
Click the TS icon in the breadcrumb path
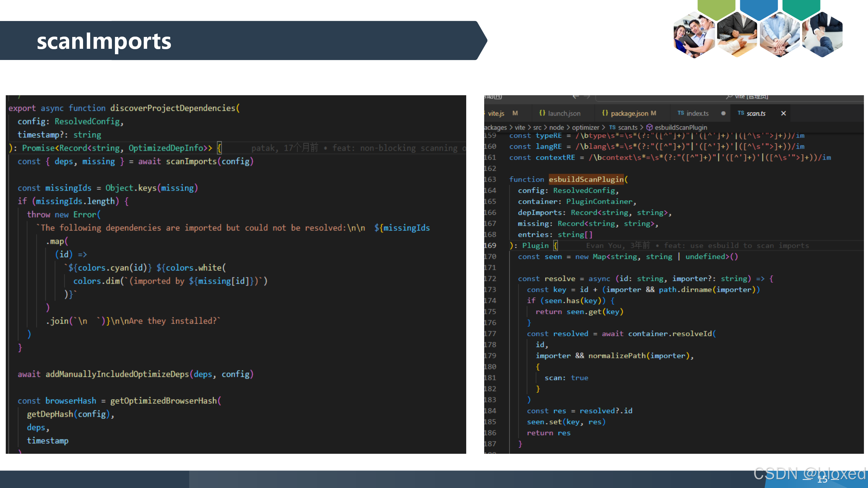pos(612,127)
